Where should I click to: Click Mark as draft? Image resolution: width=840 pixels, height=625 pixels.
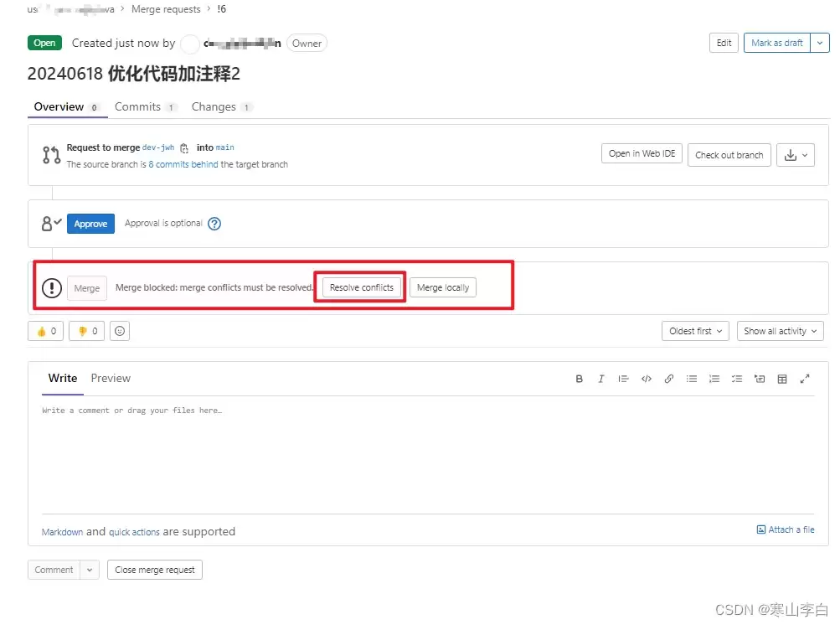[777, 43]
